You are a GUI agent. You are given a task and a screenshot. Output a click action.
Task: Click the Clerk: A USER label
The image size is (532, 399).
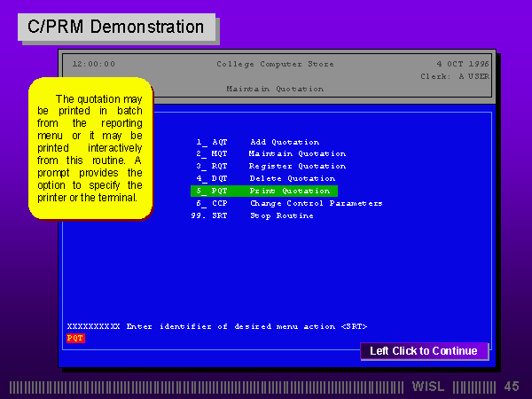(454, 76)
